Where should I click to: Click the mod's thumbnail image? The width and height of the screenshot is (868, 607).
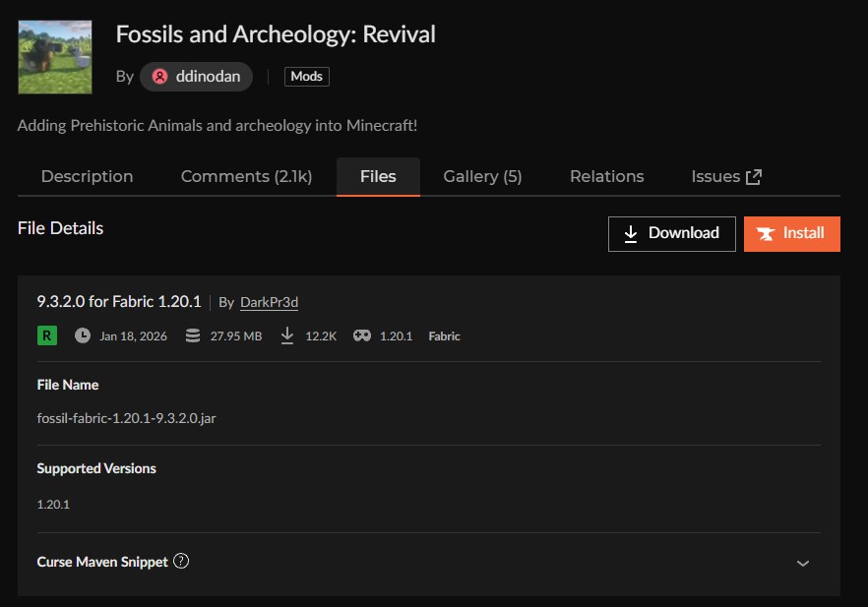click(x=55, y=57)
